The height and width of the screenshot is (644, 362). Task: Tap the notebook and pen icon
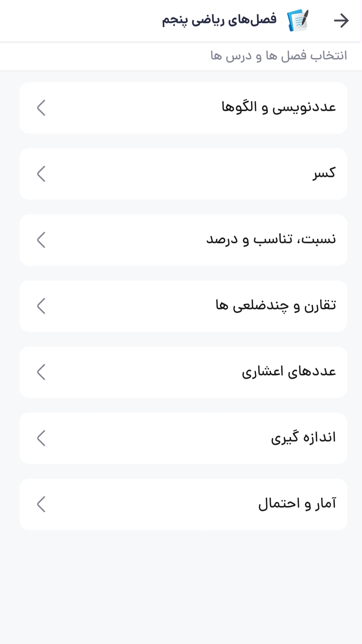point(298,21)
